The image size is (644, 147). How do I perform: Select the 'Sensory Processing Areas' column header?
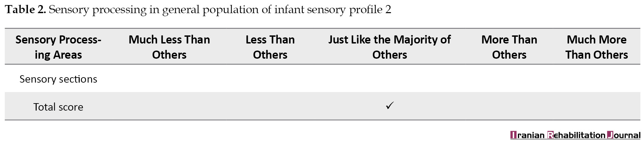[58, 47]
